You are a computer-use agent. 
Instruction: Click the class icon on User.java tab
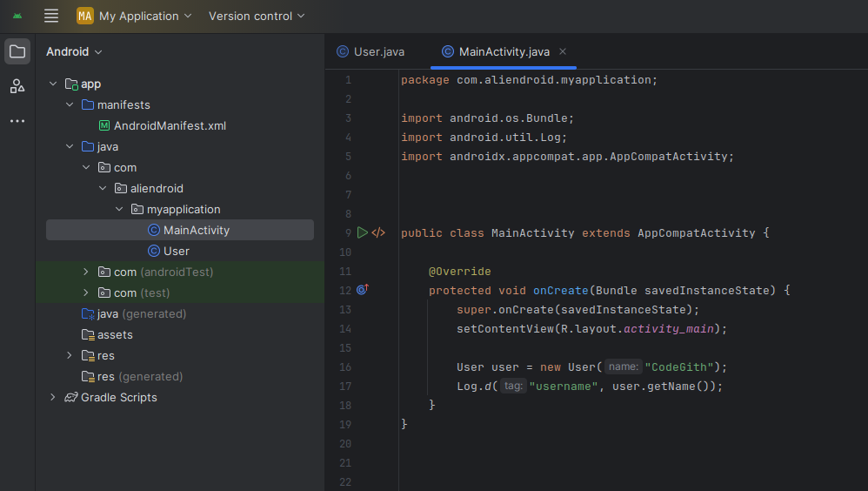(343, 51)
